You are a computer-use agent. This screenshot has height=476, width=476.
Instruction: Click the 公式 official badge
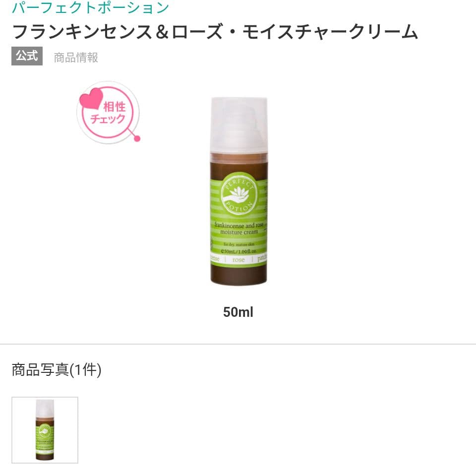point(27,56)
